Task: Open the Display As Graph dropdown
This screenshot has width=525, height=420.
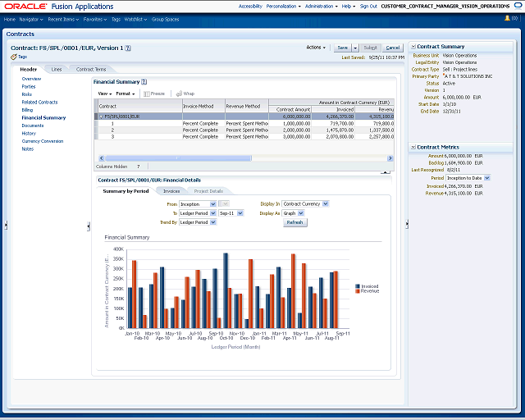Action: click(301, 213)
